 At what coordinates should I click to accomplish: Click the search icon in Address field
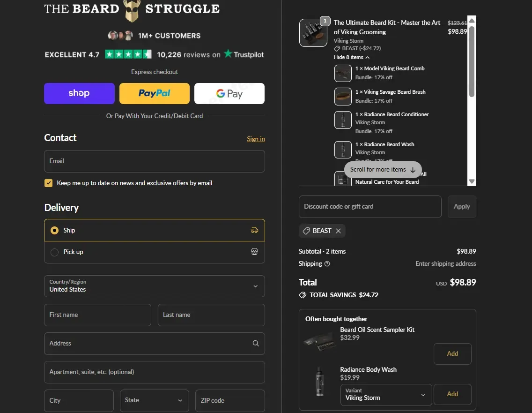pos(256,343)
